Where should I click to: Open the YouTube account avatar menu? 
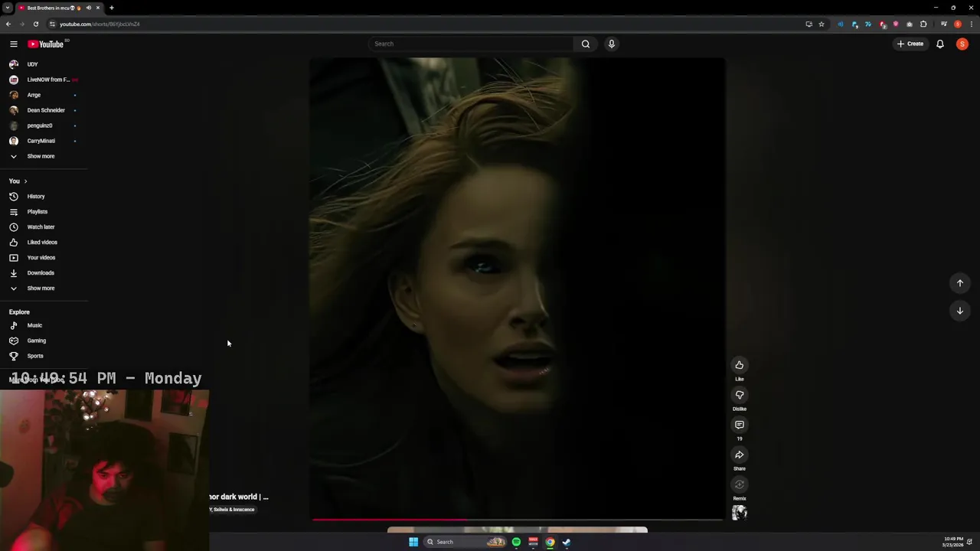(x=962, y=44)
